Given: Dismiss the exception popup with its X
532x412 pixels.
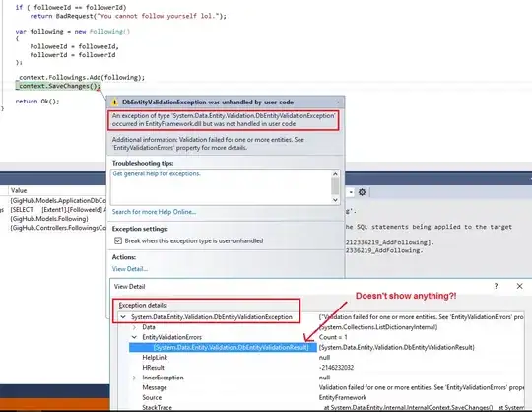Looking at the screenshot, I should pyautogui.click(x=338, y=102).
